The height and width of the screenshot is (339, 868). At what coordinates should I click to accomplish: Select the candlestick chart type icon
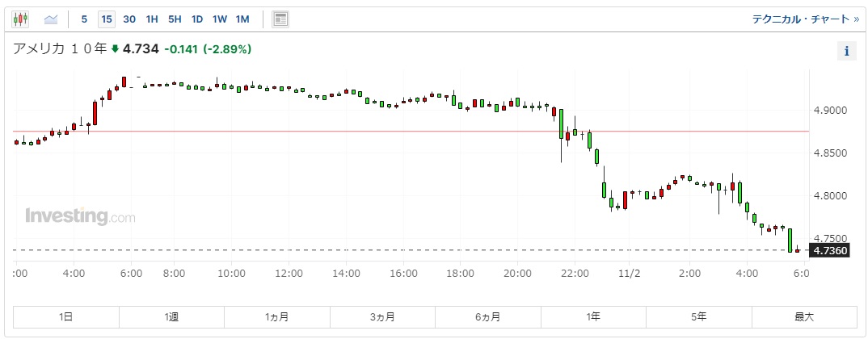pyautogui.click(x=20, y=19)
